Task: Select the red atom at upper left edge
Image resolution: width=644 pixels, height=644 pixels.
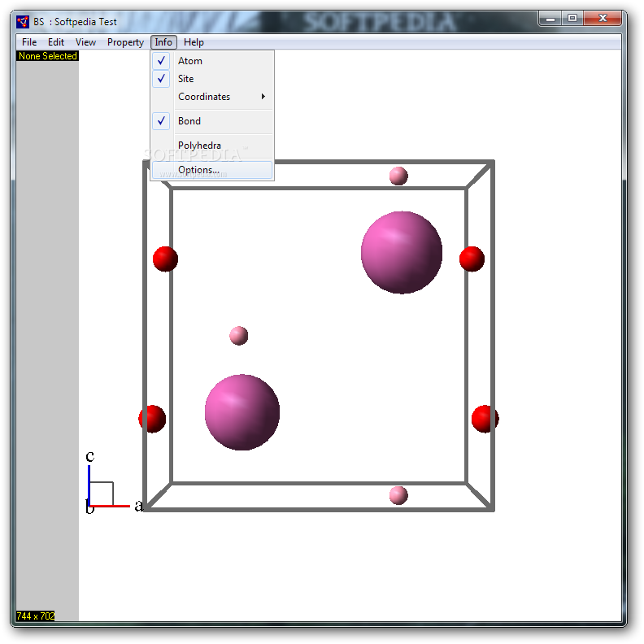Action: pyautogui.click(x=165, y=259)
